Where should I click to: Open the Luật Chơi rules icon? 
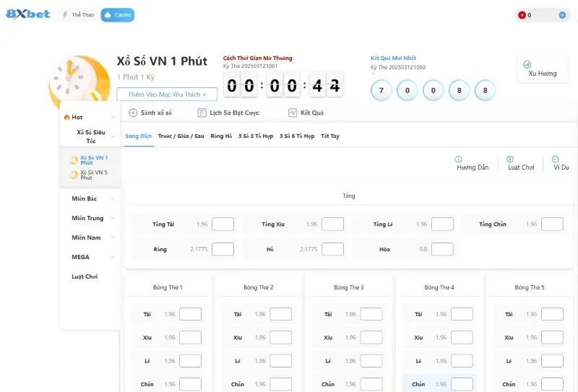[510, 159]
